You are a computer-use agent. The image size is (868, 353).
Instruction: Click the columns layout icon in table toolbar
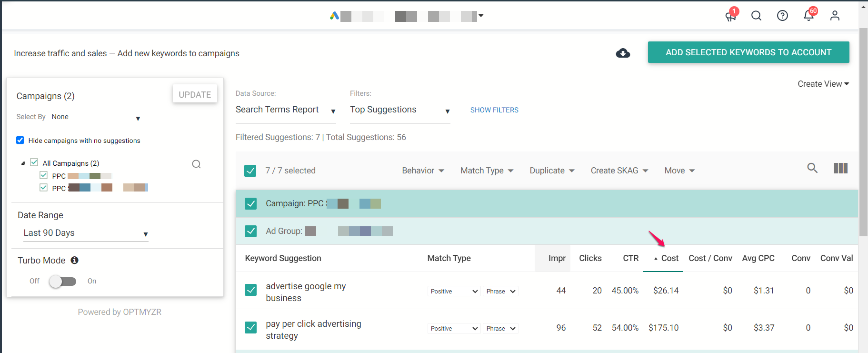coord(840,168)
